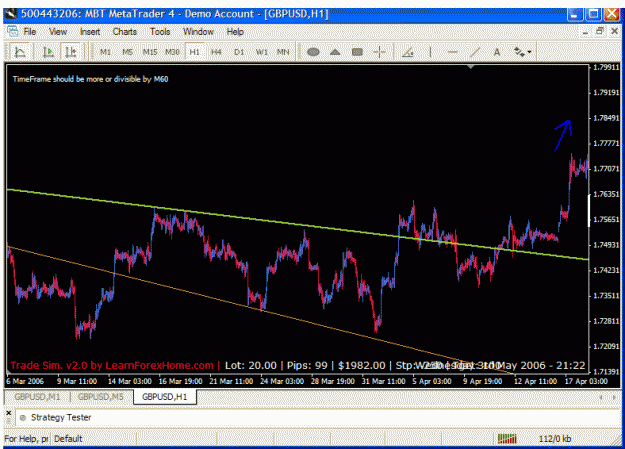Switch chart to D1 timeframe
Image resolution: width=625 pixels, height=449 pixels.
tap(239, 52)
